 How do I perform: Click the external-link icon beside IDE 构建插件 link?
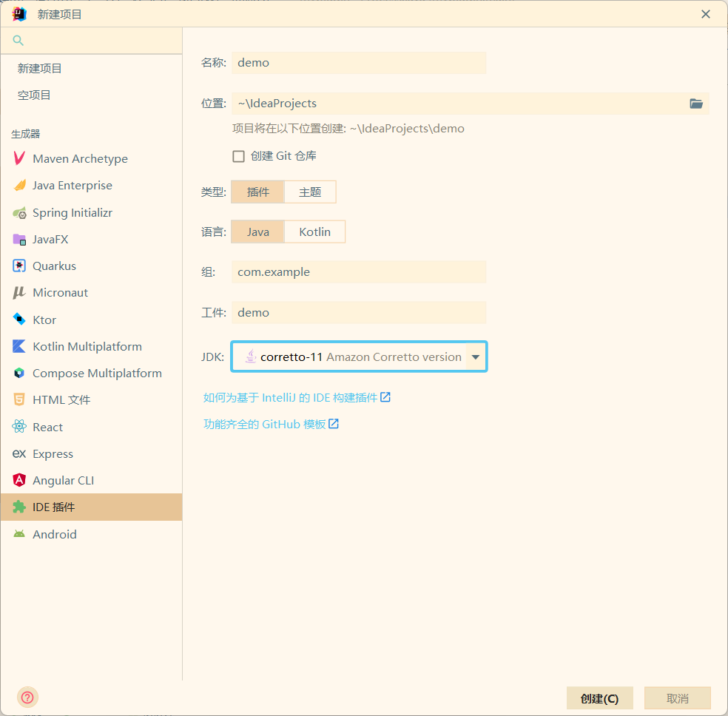click(x=385, y=397)
